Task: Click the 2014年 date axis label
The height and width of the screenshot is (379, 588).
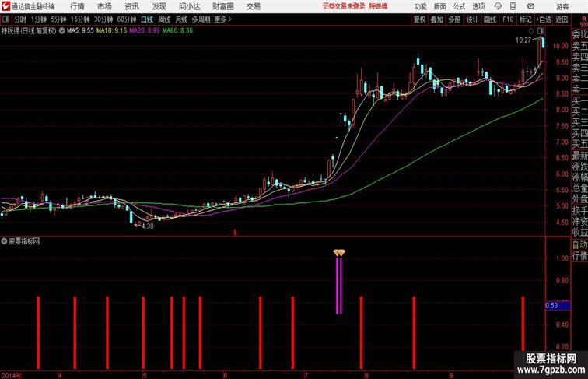Action: [x=11, y=375]
